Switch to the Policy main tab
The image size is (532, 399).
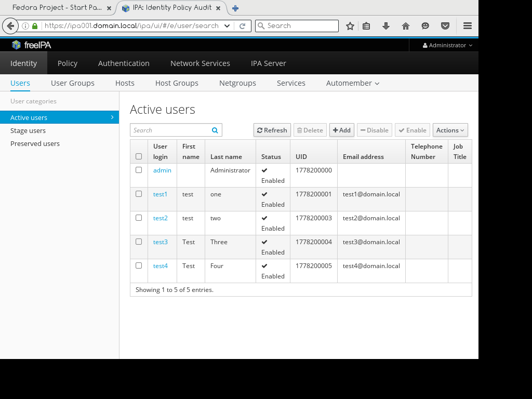(68, 63)
